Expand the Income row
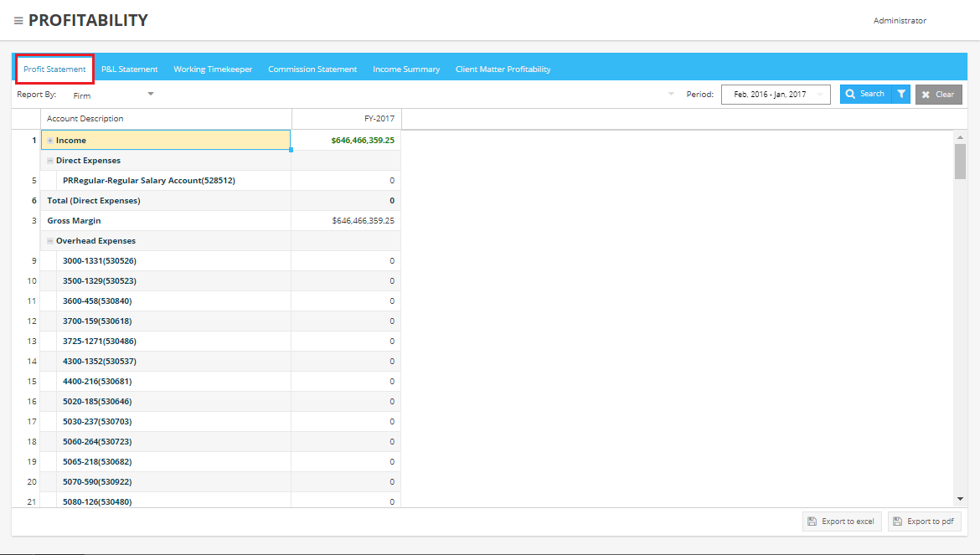This screenshot has height=555, width=980. click(50, 141)
